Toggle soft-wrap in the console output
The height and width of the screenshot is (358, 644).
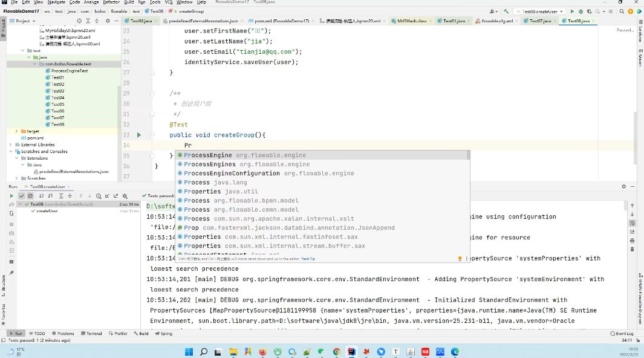coord(632,223)
